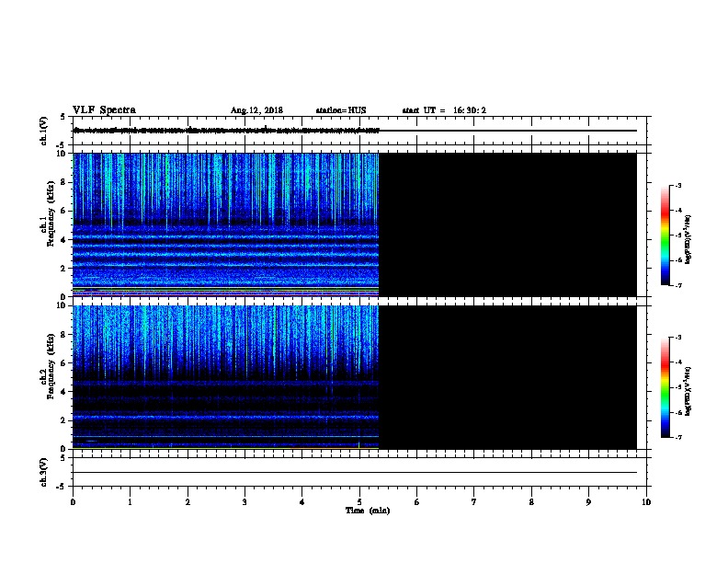Click the "-7" label on ch.2 colorbar
Image resolution: width=728 pixels, height=563 pixels.
pos(677,438)
